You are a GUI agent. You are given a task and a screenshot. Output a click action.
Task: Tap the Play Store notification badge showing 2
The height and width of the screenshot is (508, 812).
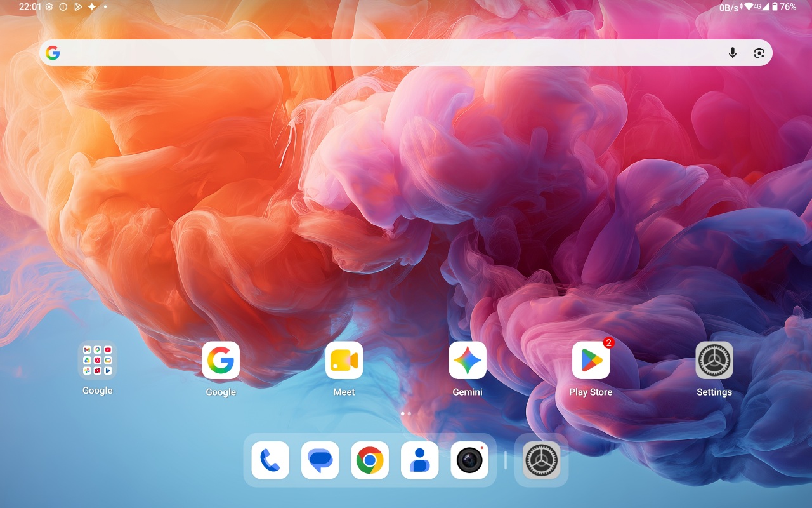coord(608,343)
